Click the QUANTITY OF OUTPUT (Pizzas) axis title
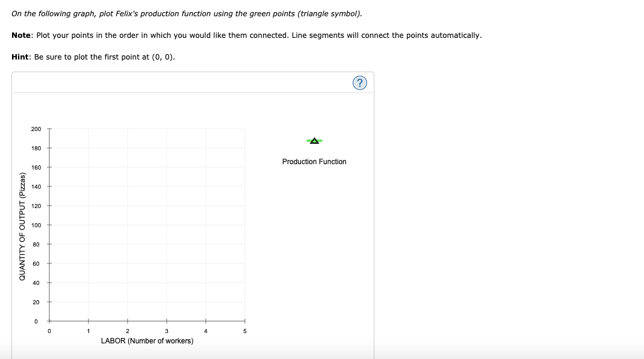 [x=23, y=225]
